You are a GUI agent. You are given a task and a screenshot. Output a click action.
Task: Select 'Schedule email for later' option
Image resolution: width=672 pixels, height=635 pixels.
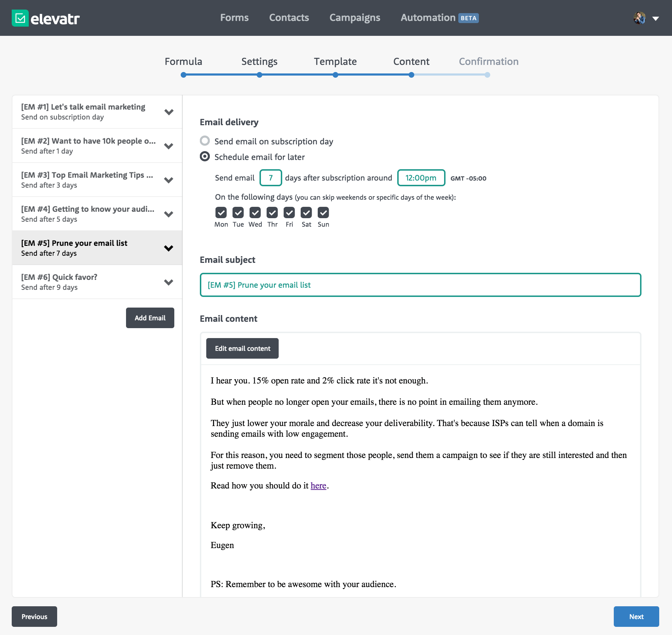(x=205, y=156)
